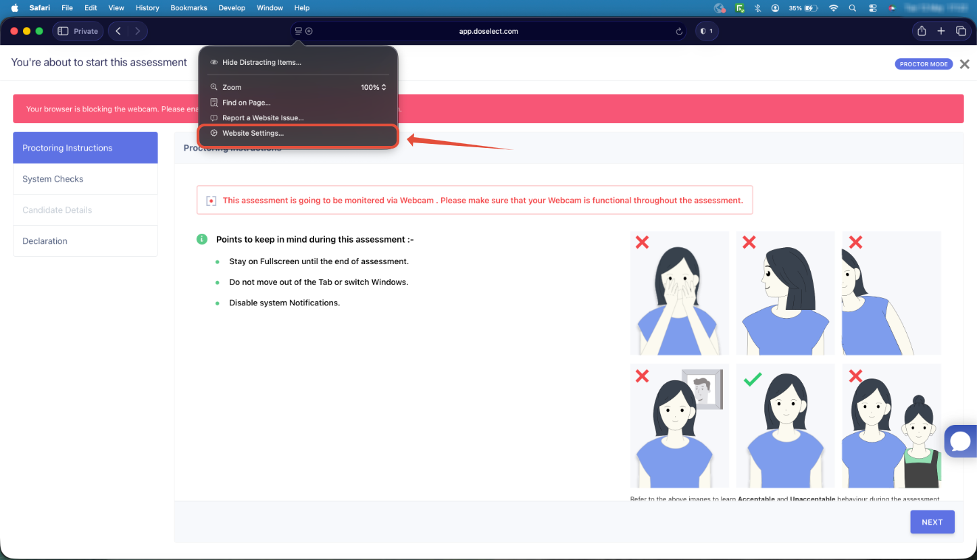The image size is (977, 560).
Task: Add a new tab with the plus icon
Action: [x=941, y=31]
